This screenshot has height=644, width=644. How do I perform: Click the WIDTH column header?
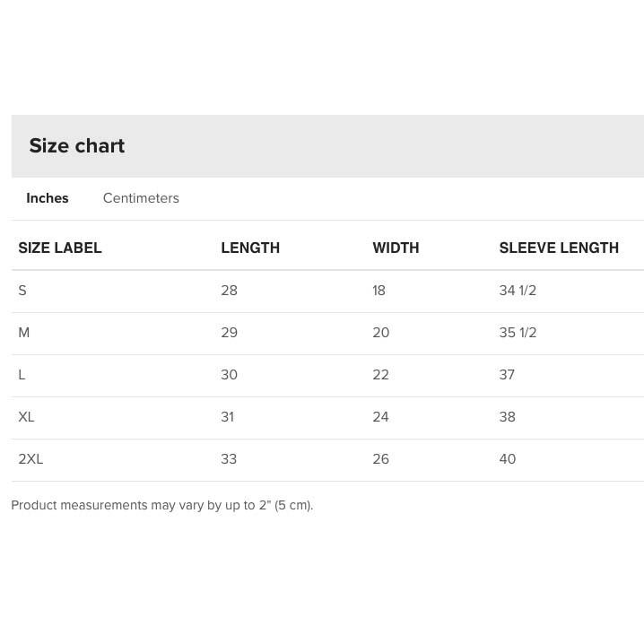coord(396,248)
